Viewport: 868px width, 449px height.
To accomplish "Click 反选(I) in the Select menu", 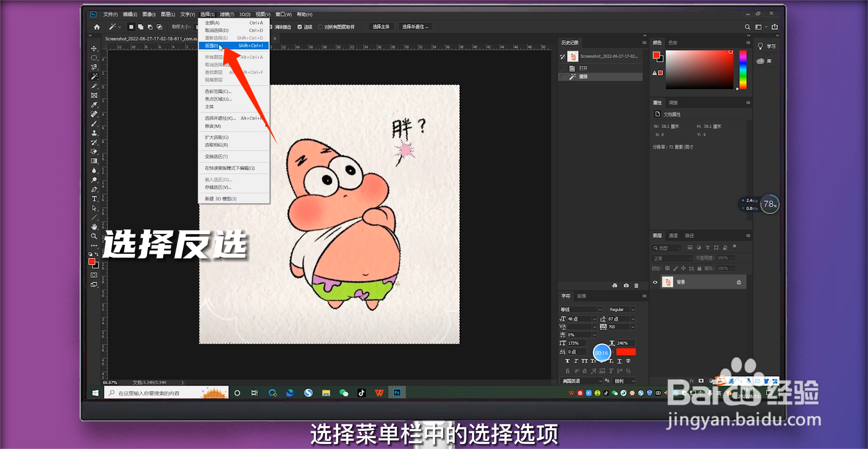I will [x=234, y=46].
